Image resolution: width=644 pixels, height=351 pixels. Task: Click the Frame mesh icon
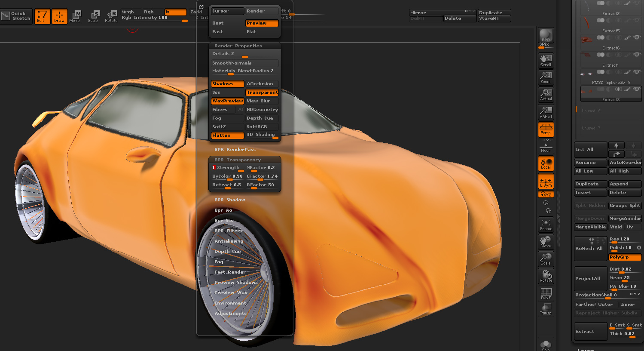(x=546, y=225)
